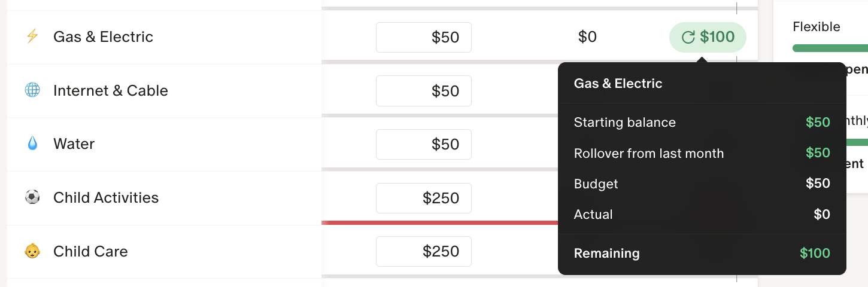Go to the Child Care category

click(x=90, y=251)
